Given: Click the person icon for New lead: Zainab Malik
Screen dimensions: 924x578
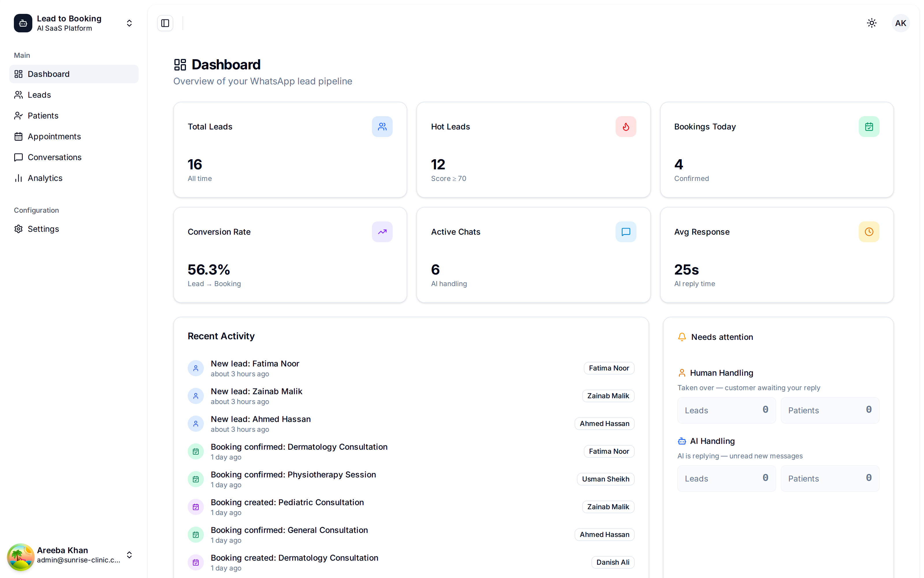Looking at the screenshot, I should (195, 396).
